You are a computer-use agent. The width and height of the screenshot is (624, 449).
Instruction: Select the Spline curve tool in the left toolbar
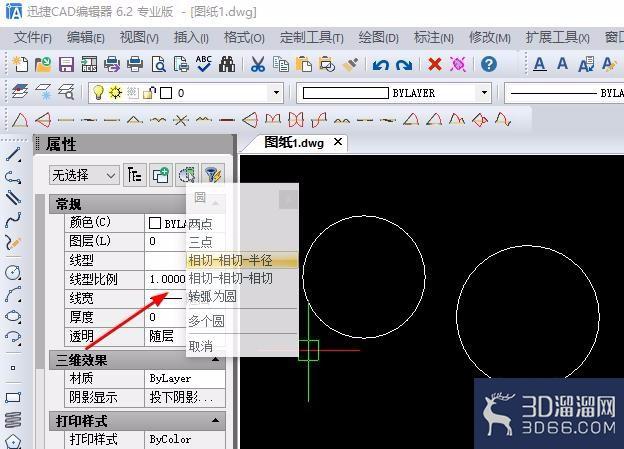click(13, 219)
